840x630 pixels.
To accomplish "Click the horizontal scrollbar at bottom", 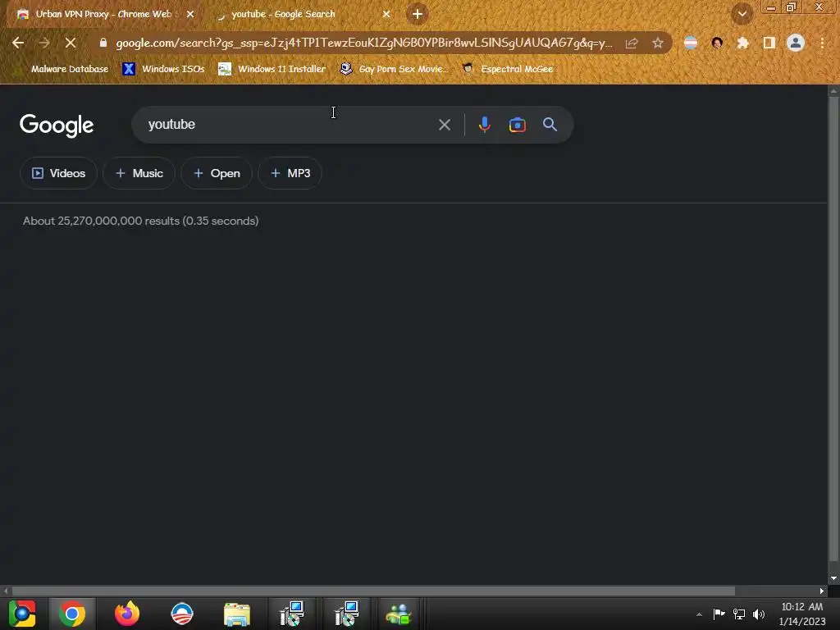I will 373,591.
